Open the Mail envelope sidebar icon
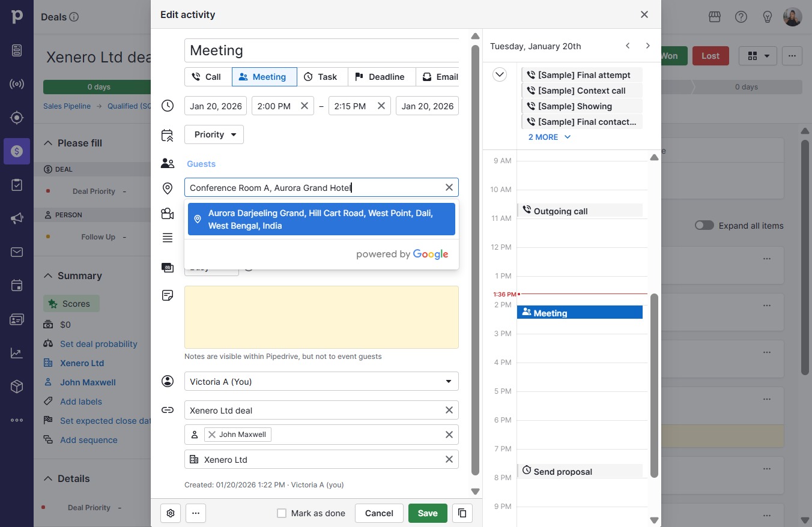The height and width of the screenshot is (527, 812). 17,252
